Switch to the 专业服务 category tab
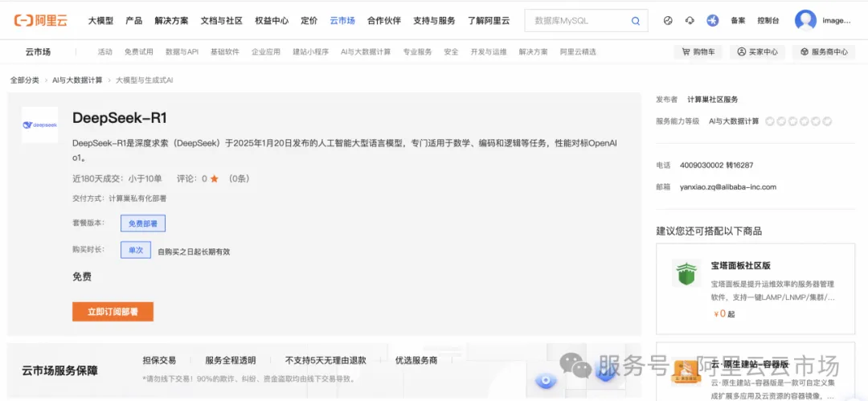Screen dimensions: 868x401 tap(417, 52)
